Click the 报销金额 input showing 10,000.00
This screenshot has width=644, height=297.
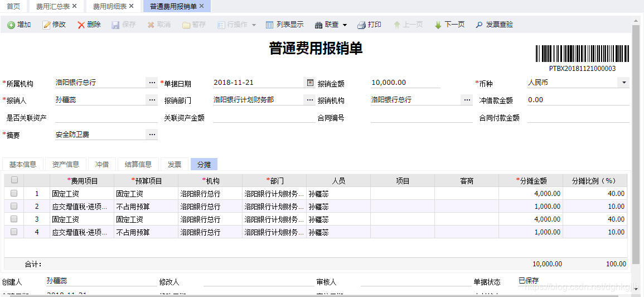[405, 82]
